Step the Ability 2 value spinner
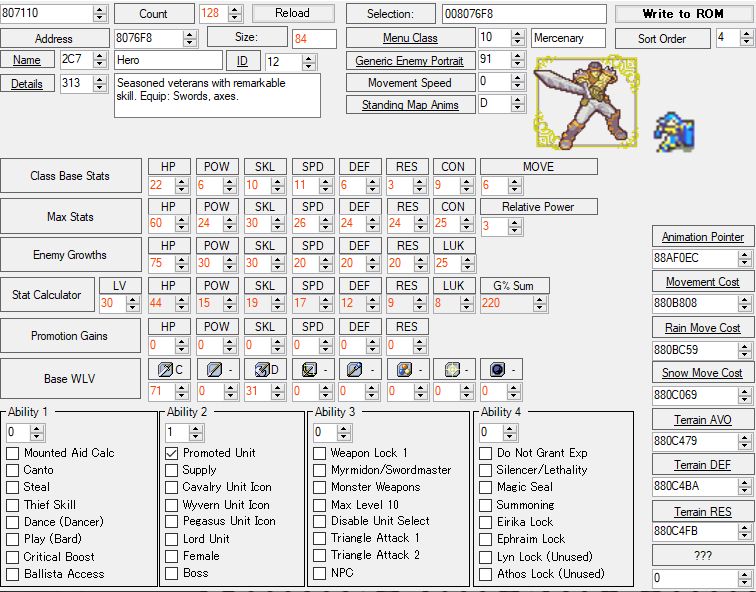Screen dimensions: 756x592 (x=196, y=432)
